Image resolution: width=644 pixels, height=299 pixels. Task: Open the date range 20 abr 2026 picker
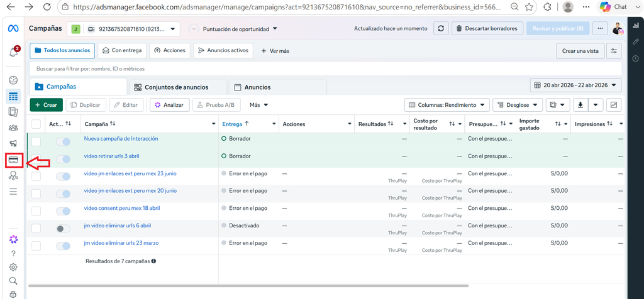click(x=576, y=85)
